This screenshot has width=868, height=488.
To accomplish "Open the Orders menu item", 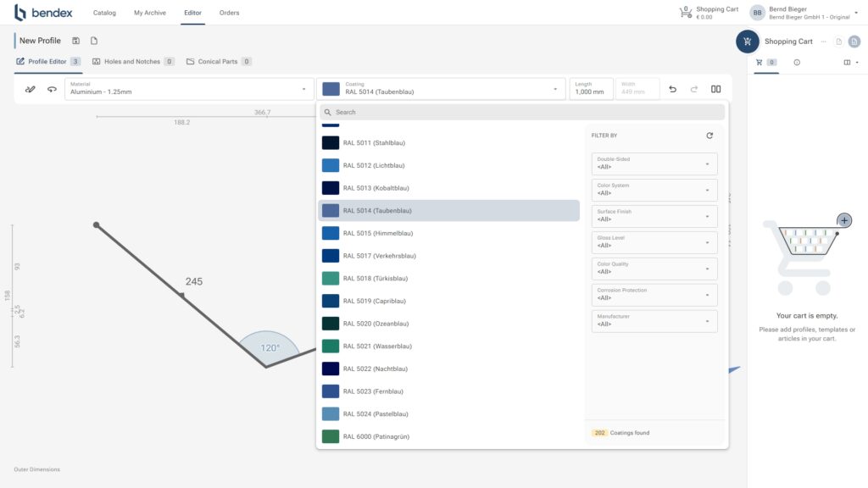I will click(229, 13).
